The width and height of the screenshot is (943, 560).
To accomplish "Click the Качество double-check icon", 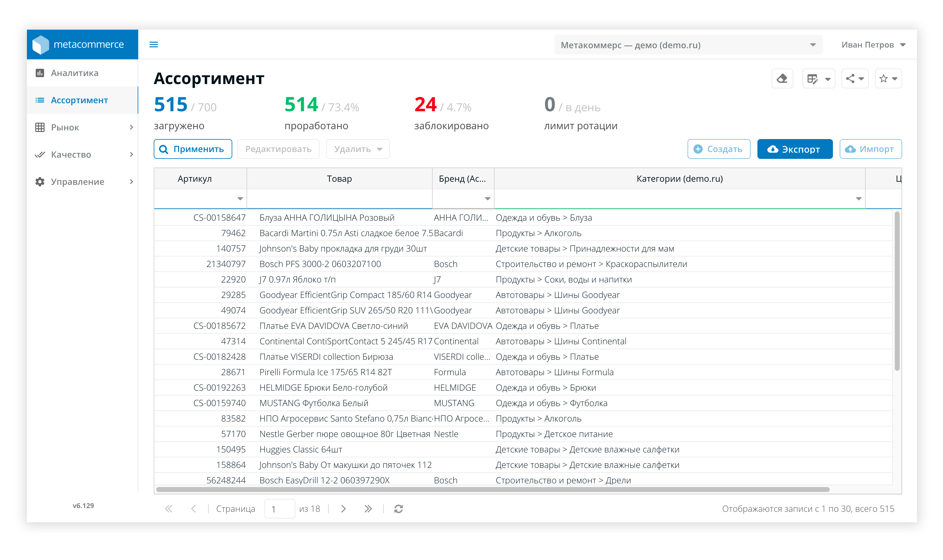I will coord(40,154).
